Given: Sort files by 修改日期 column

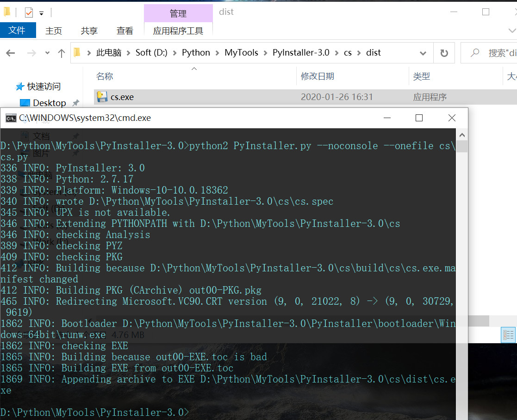Looking at the screenshot, I should point(317,76).
